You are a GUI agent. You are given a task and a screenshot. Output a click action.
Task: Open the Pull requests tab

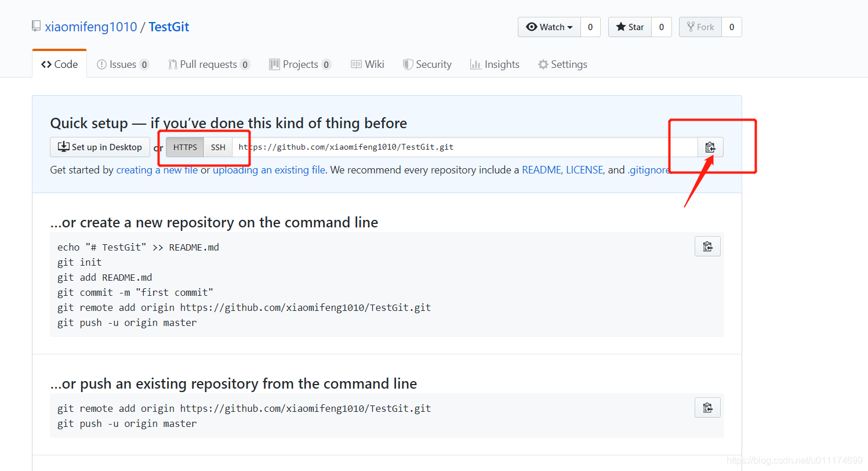pos(209,64)
